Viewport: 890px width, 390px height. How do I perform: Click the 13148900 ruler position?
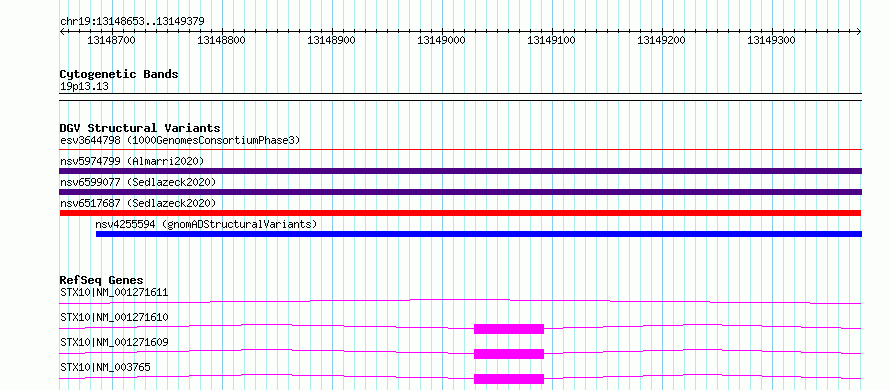tap(331, 40)
